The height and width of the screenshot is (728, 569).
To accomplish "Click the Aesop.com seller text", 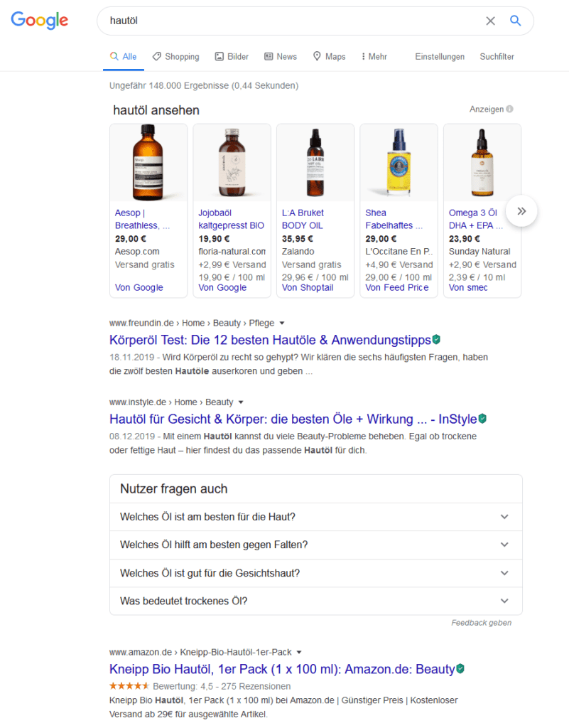I will [x=137, y=251].
